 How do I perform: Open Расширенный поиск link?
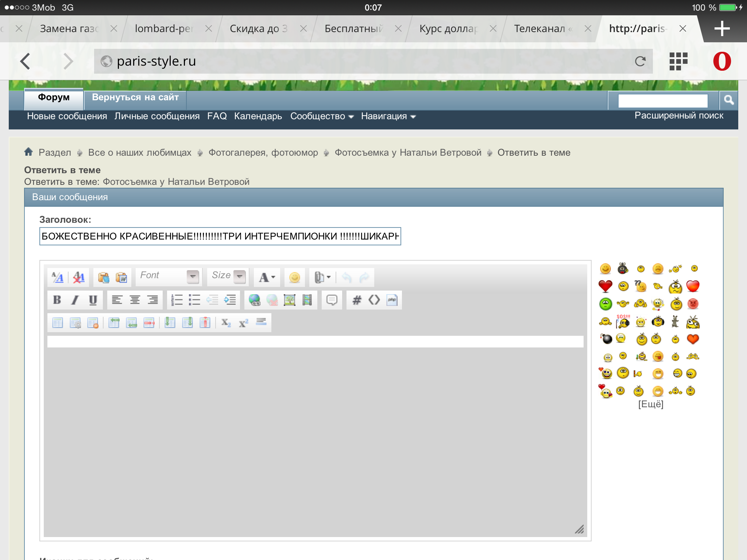coord(679,116)
